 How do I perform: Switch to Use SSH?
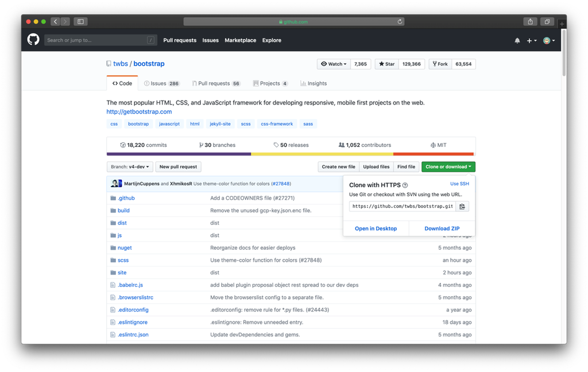click(x=459, y=184)
